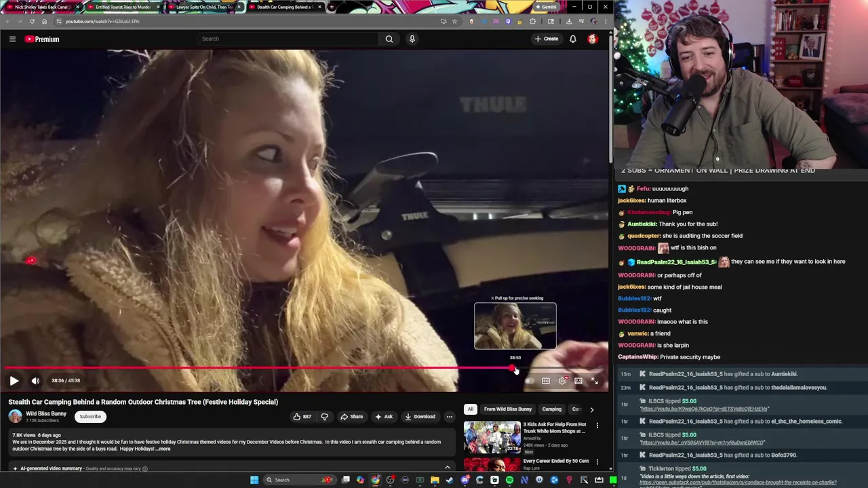868x488 pixels.
Task: Open Spotify from the taskbar
Action: pyautogui.click(x=509, y=480)
